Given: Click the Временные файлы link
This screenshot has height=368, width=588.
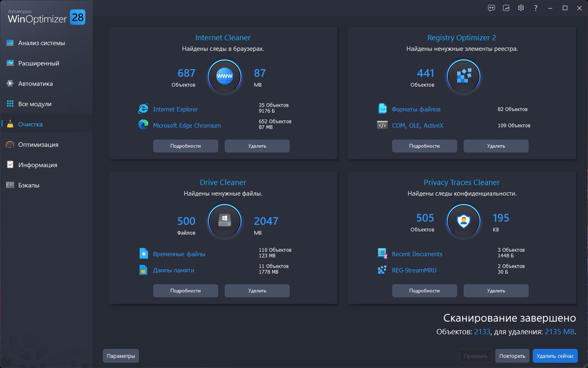Looking at the screenshot, I should pos(179,254).
